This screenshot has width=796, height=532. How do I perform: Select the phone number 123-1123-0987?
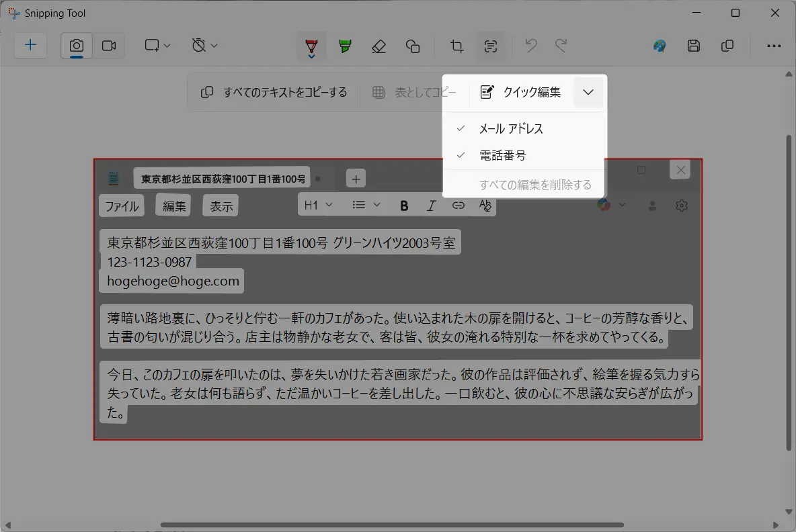149,262
